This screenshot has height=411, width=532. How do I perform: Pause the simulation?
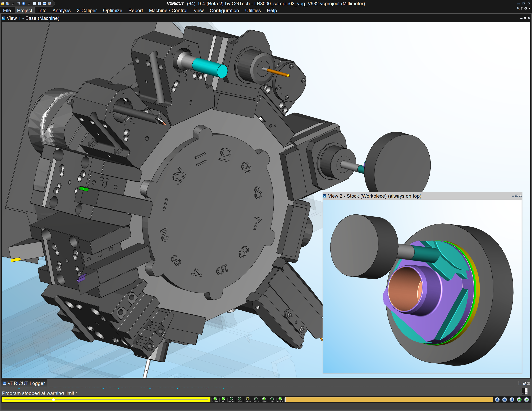pyautogui.click(x=512, y=400)
